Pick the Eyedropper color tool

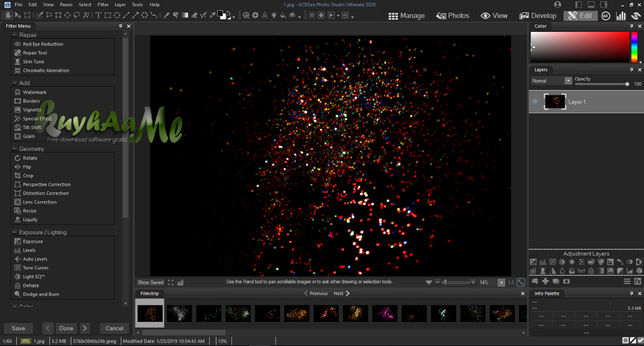pyautogui.click(x=213, y=15)
